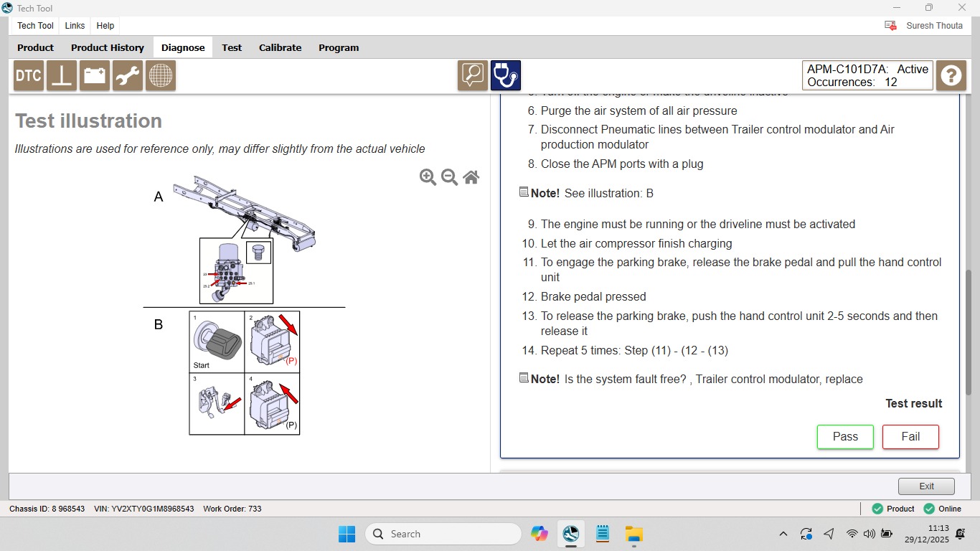Select the globe grid icon
The height and width of the screenshot is (551, 980).
pyautogui.click(x=161, y=75)
